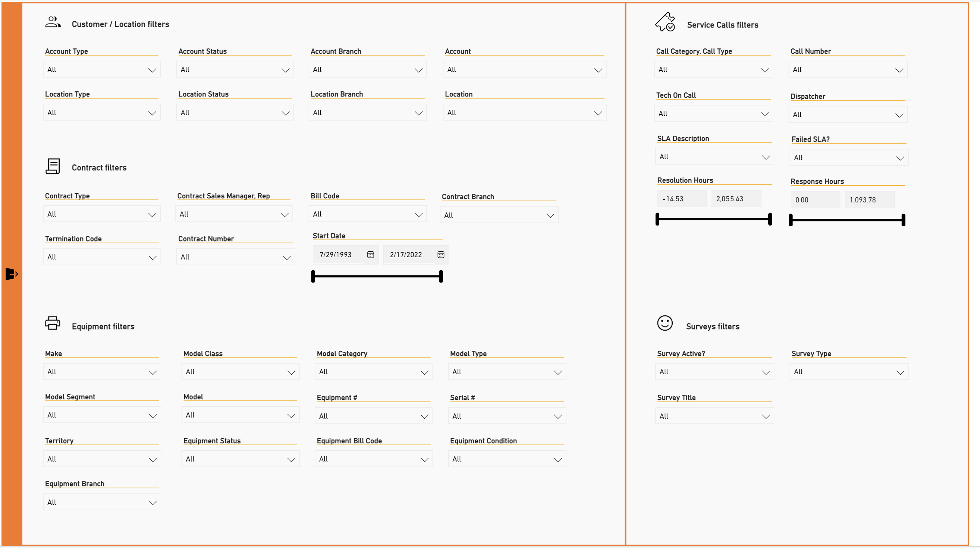Open the Survey Title dropdown
Screen dimensions: 980x548
715,416
